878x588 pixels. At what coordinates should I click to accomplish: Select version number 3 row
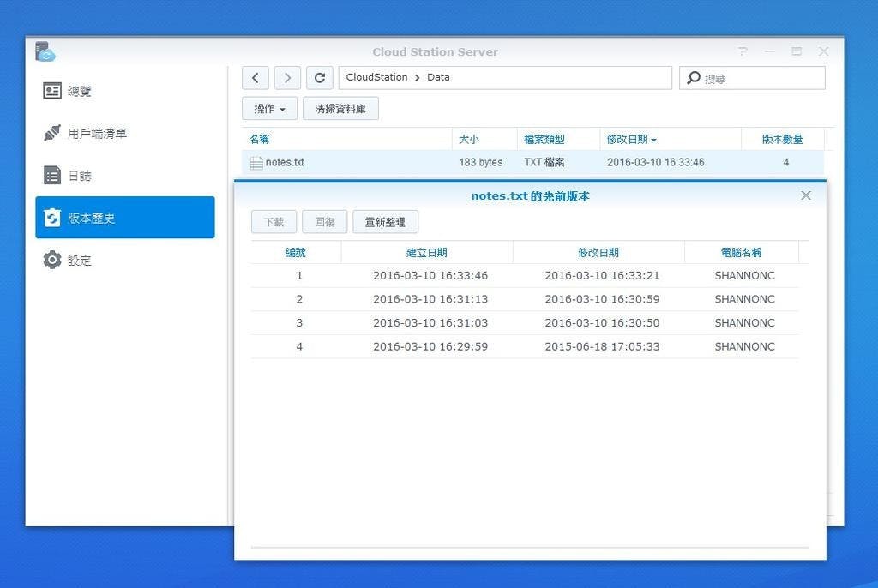pos(525,322)
